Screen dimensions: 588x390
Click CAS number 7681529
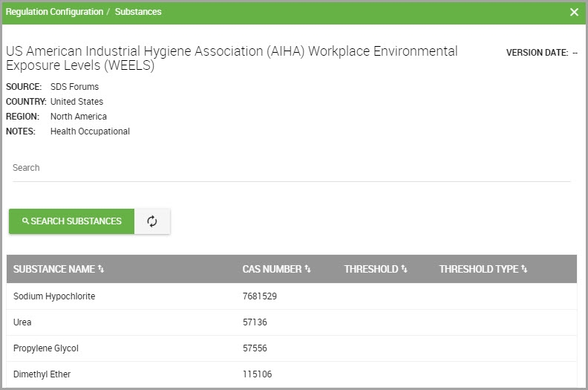click(260, 296)
